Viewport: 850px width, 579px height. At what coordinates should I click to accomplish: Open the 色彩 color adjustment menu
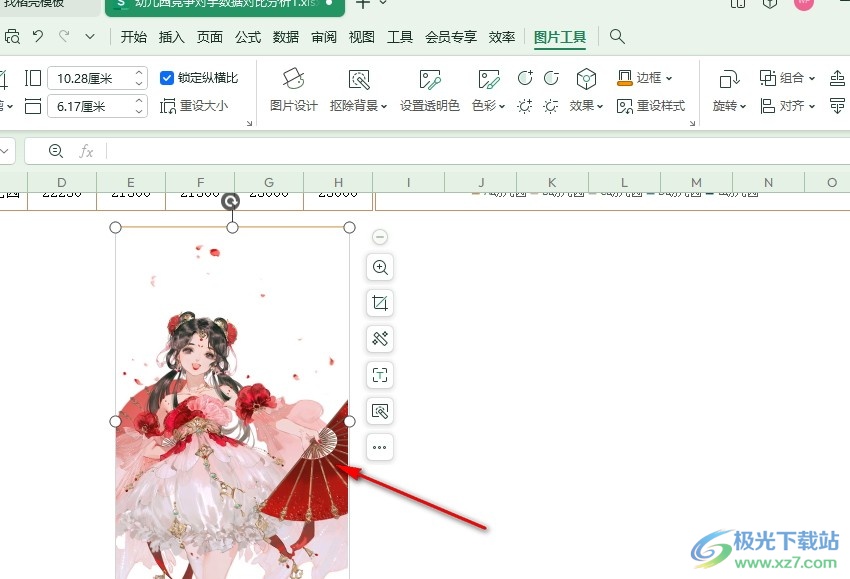(488, 90)
